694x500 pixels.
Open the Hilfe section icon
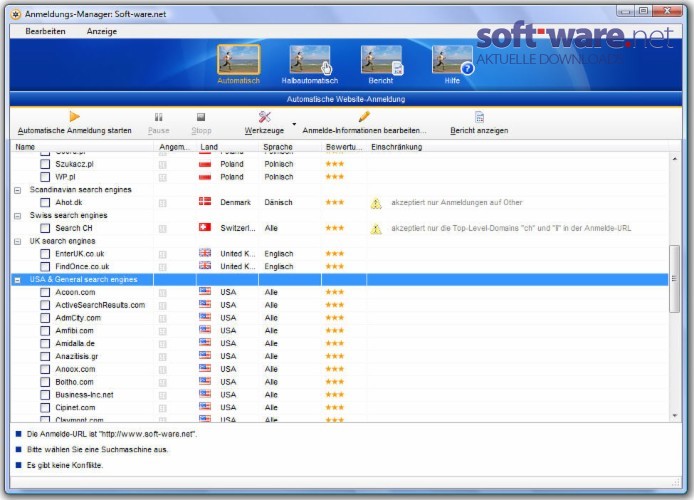point(452,60)
